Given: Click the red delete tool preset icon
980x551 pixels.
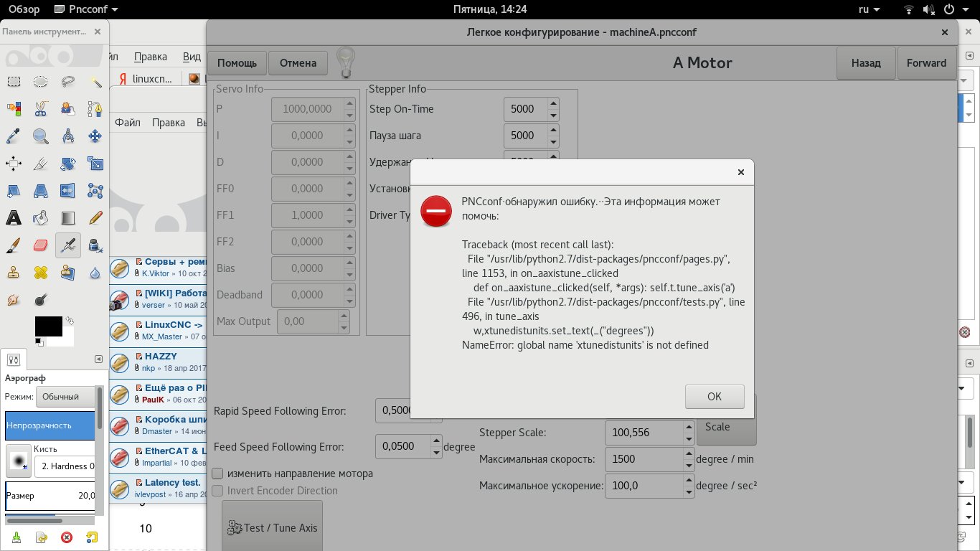Looking at the screenshot, I should click(x=67, y=537).
